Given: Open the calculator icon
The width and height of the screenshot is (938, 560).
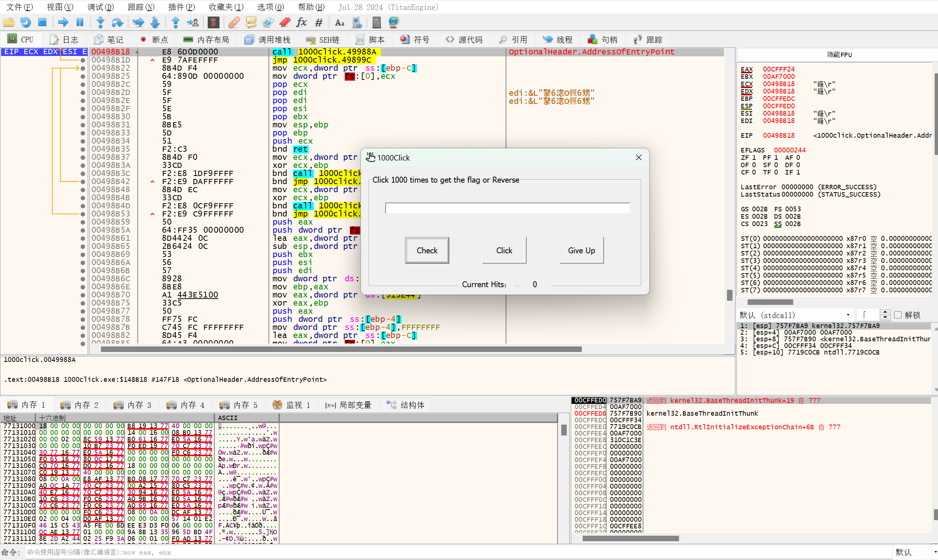Looking at the screenshot, I should [x=376, y=22].
